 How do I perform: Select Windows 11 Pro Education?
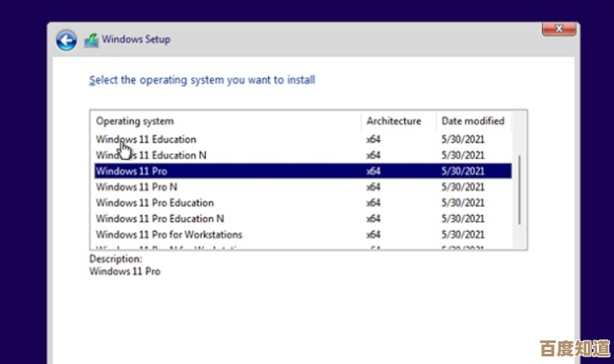154,202
